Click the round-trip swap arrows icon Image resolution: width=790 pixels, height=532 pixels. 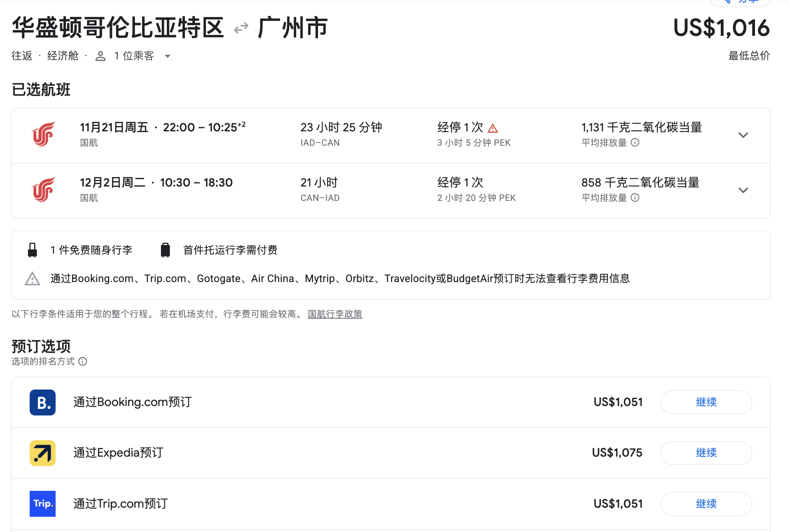tap(241, 28)
